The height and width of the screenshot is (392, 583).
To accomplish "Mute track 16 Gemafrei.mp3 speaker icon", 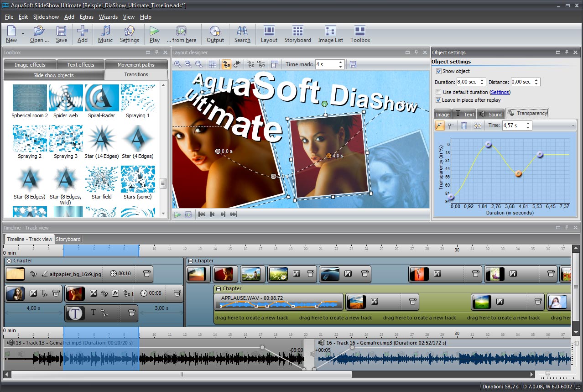I will (322, 343).
